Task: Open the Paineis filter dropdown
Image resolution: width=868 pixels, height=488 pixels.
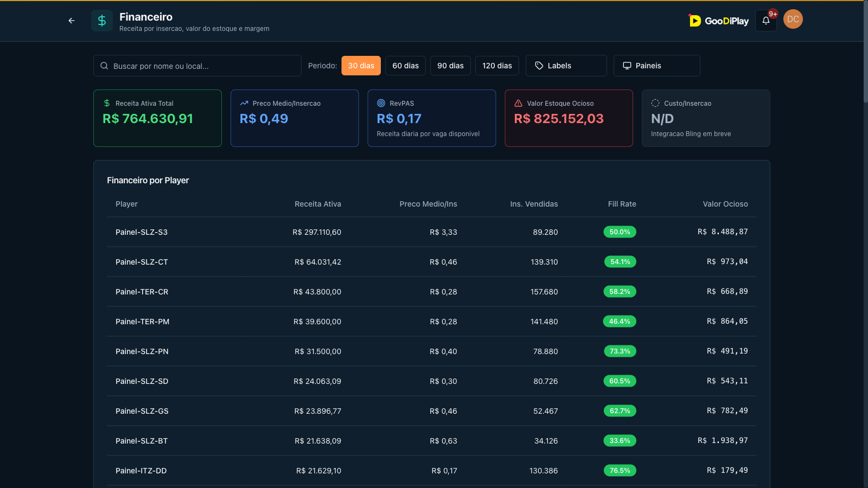Action: tap(657, 66)
